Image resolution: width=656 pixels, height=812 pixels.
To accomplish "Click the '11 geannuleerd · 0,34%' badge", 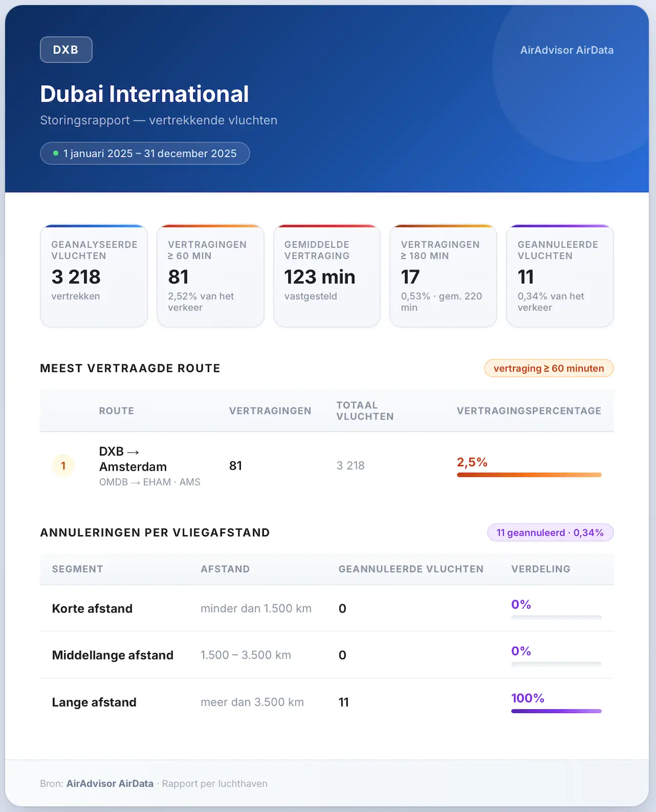I will point(550,533).
